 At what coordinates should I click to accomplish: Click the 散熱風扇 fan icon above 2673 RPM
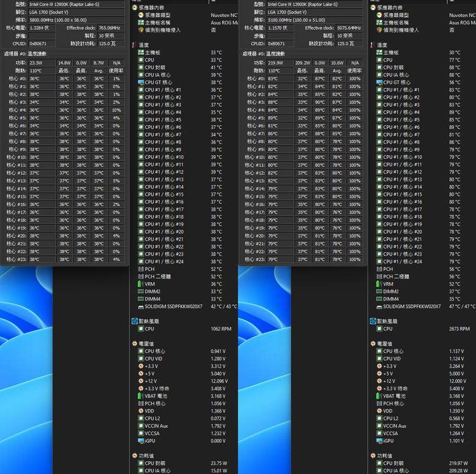(373, 321)
